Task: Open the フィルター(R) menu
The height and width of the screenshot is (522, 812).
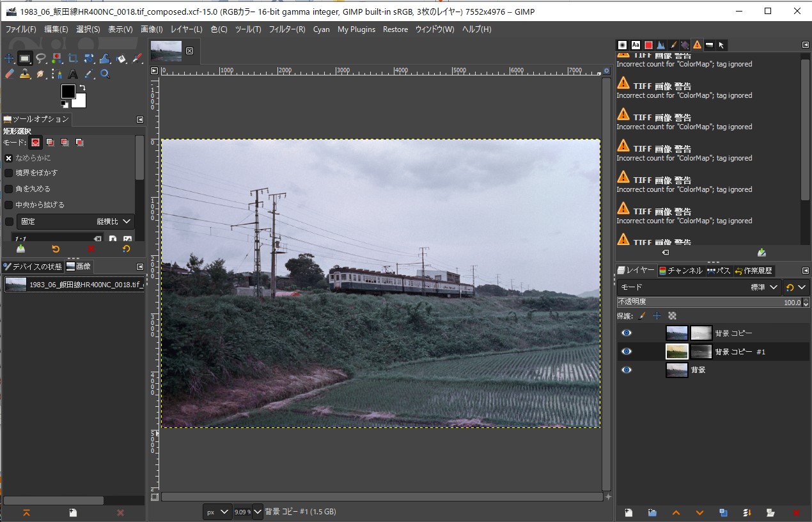Action: 286,29
